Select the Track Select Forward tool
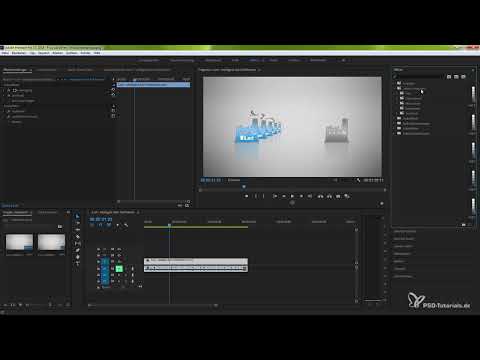This screenshot has width=480, height=360. pos(78,223)
